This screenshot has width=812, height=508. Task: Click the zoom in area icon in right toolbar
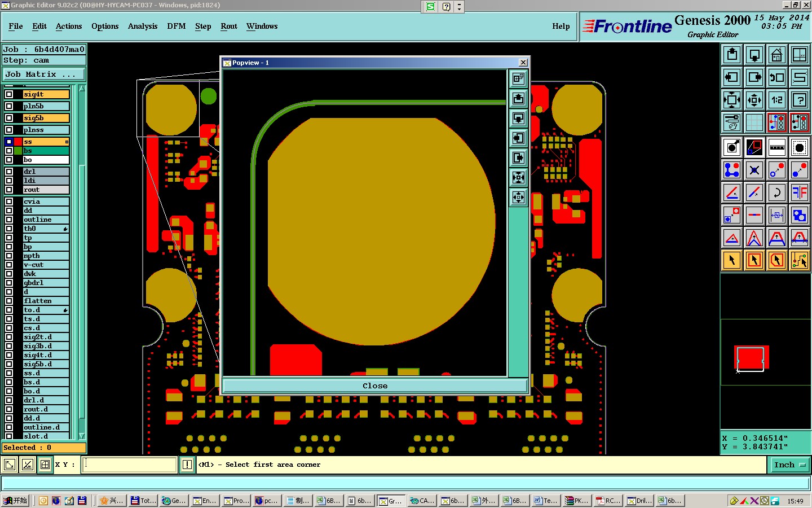(732, 100)
